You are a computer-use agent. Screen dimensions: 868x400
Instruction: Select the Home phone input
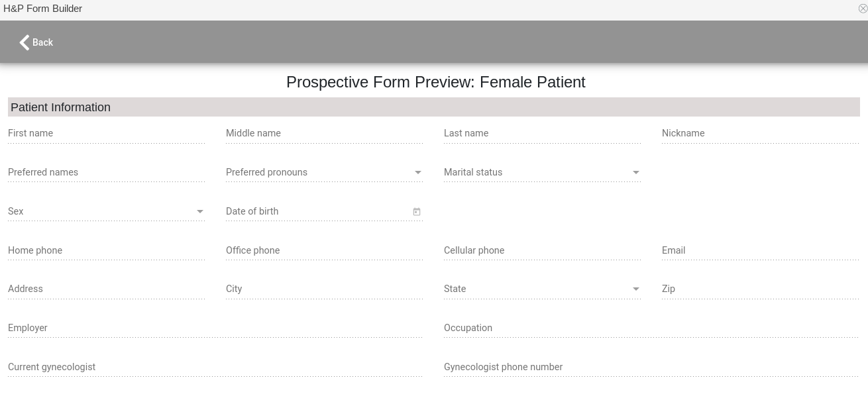tap(106, 251)
